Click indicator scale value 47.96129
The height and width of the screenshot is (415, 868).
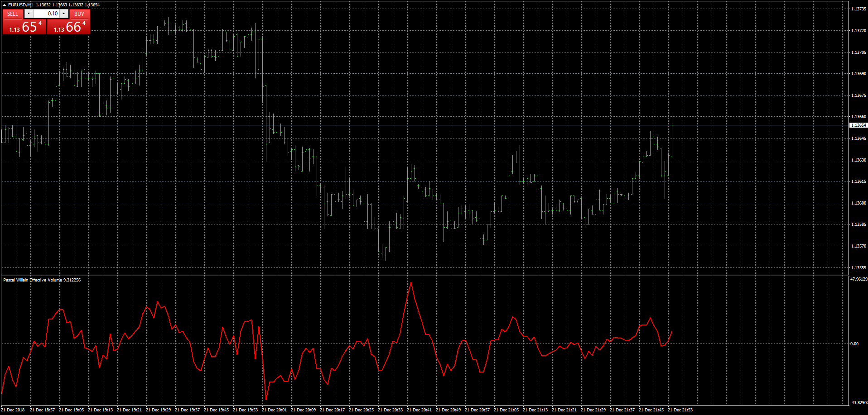coord(858,279)
